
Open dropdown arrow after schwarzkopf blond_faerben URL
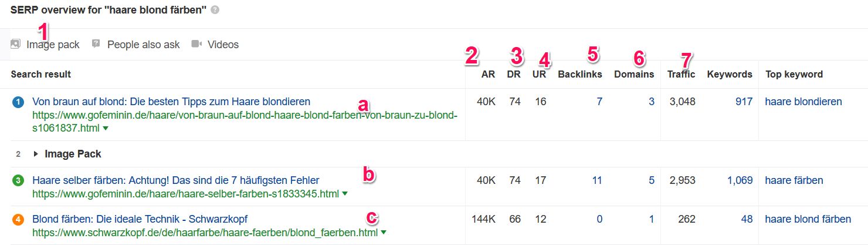click(x=384, y=233)
